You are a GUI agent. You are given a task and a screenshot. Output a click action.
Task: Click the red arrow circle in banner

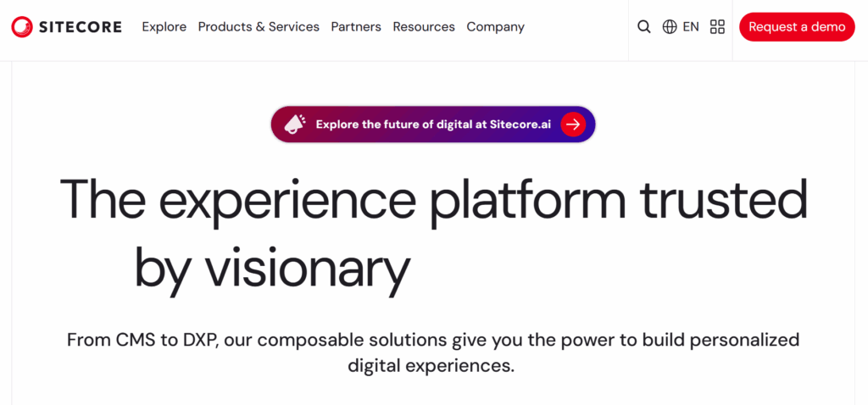tap(573, 125)
